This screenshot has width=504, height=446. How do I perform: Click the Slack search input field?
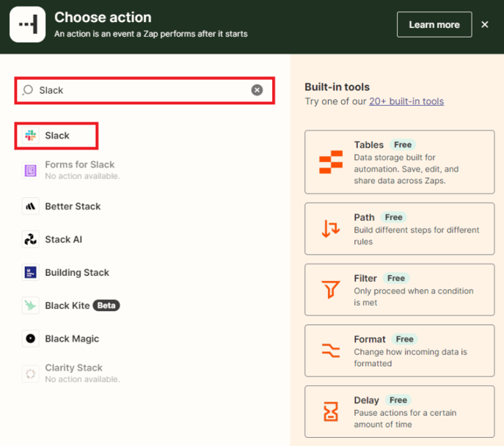(145, 90)
